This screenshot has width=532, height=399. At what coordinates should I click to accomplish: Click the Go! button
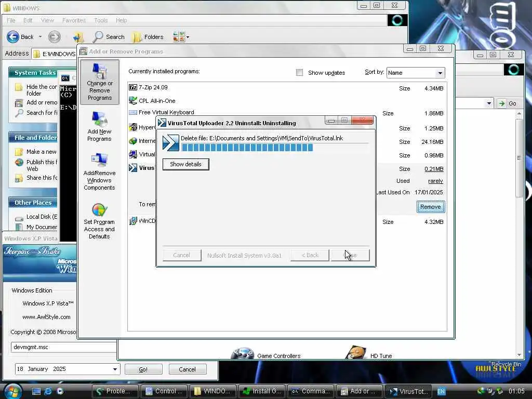click(143, 369)
